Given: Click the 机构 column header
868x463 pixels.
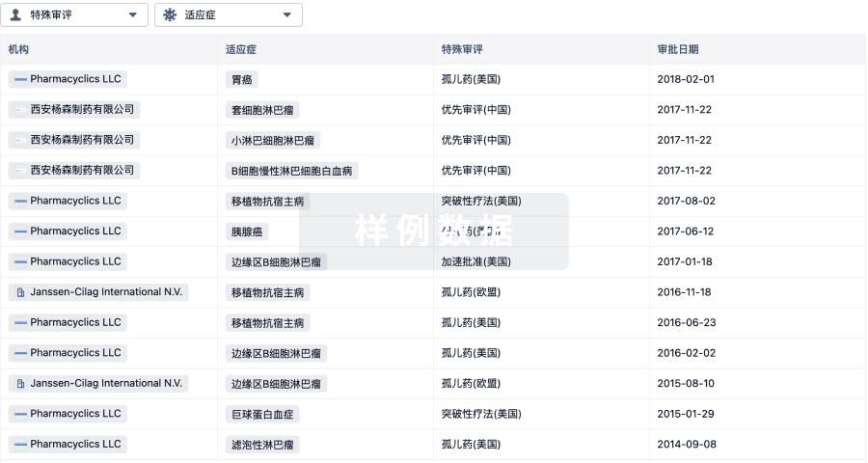Looking at the screenshot, I should [18, 49].
